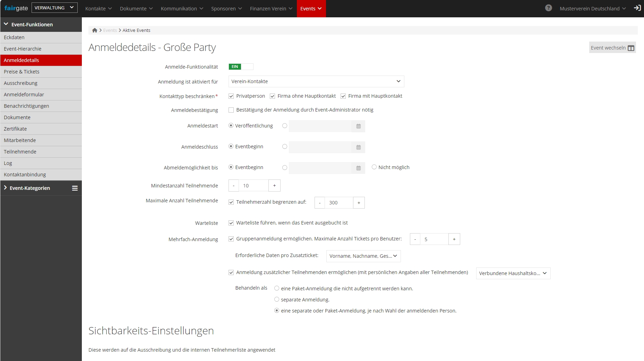Decrease Mindestanzahl Teilnehmende with minus
This screenshot has width=644, height=361.
234,186
